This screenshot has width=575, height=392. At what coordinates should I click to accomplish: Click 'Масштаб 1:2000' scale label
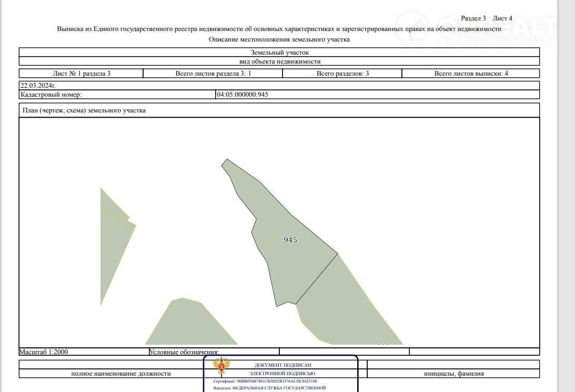coord(44,352)
